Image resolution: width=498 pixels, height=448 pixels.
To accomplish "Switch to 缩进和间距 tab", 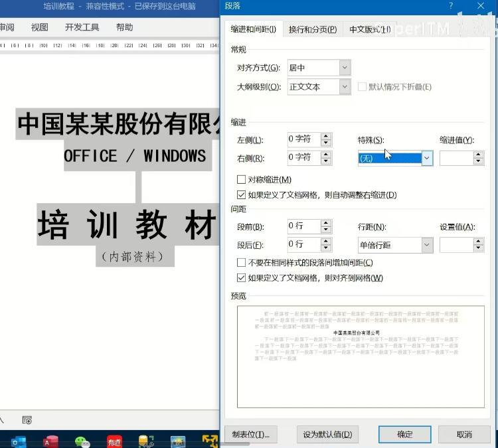I will pos(254,29).
